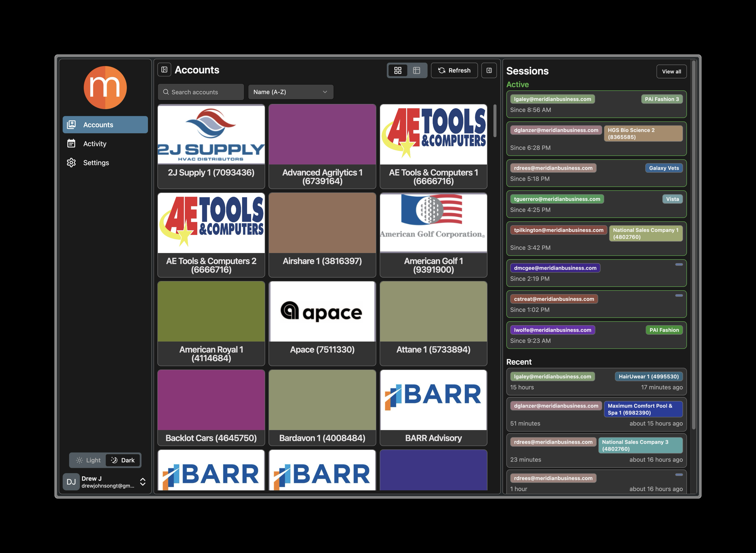Image resolution: width=756 pixels, height=553 pixels.
Task: Open the American Royal 1 card
Action: pos(211,323)
